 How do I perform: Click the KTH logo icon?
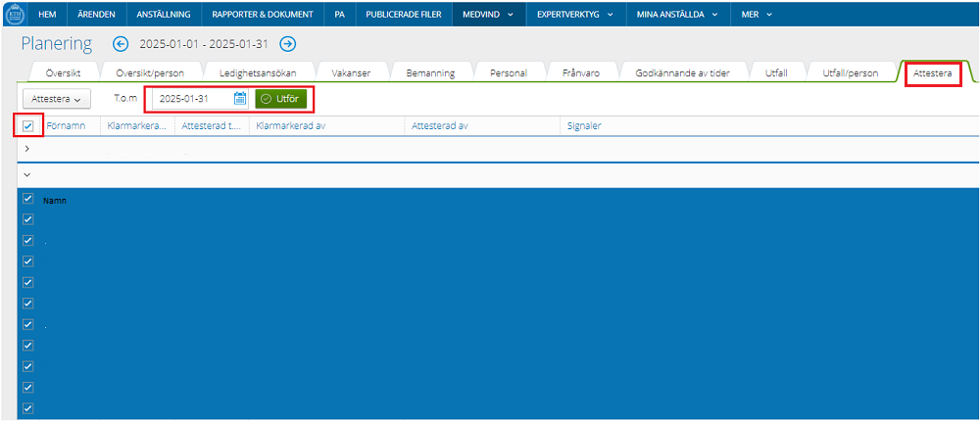(15, 15)
